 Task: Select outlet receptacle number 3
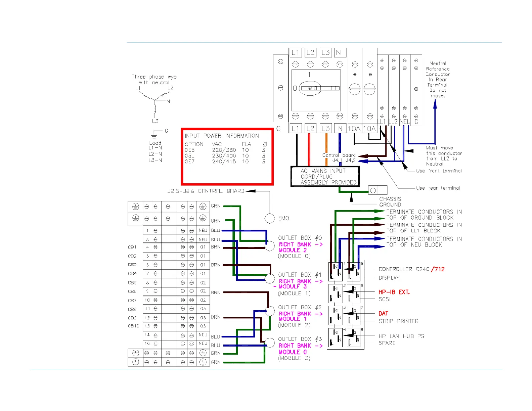point(336,315)
